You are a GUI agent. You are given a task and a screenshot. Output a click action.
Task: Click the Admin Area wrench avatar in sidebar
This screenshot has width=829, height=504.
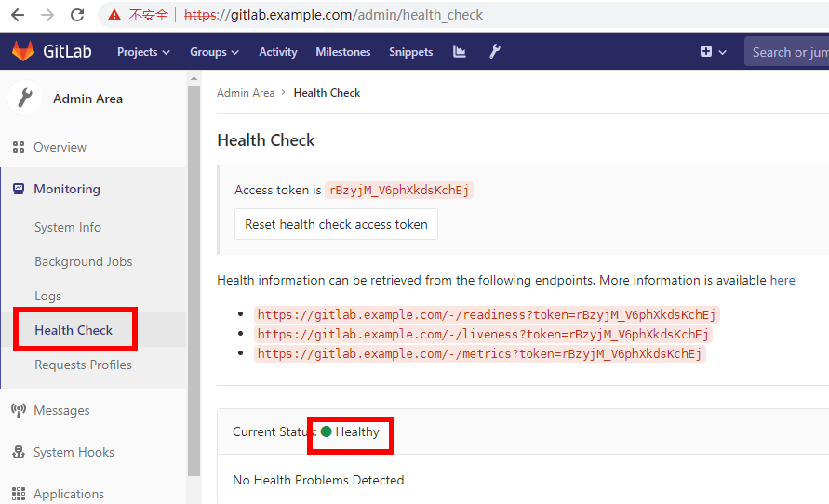pos(25,99)
